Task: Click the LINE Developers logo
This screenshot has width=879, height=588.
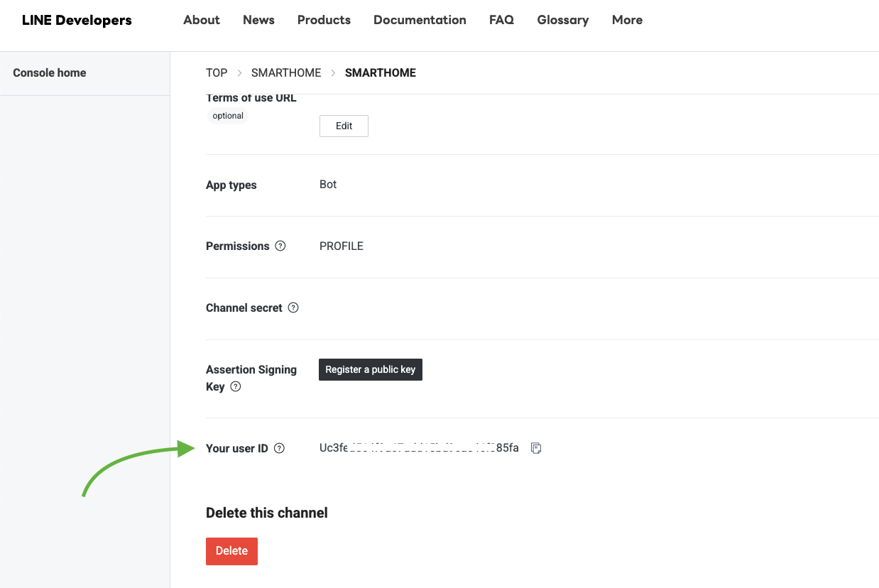Action: tap(77, 20)
